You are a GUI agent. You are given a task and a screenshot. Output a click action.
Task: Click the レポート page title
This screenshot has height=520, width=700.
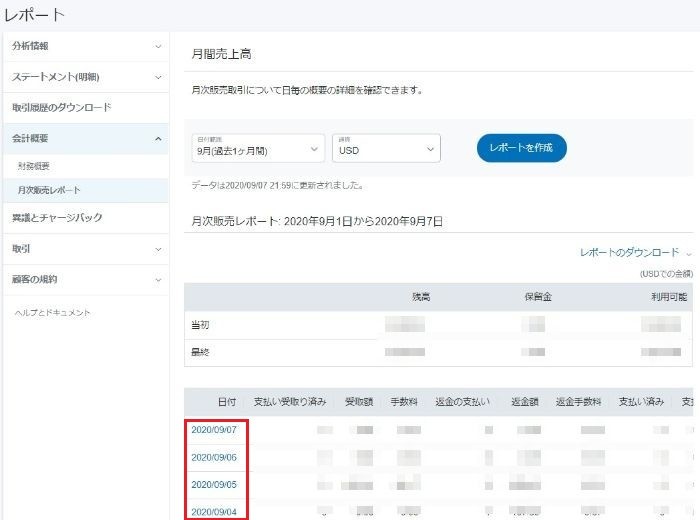34,15
